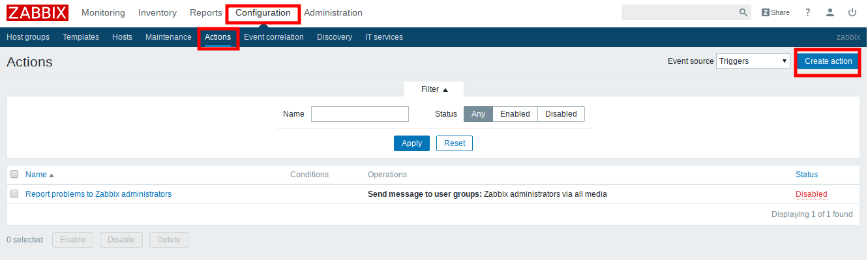Click the Create action button

click(x=828, y=61)
